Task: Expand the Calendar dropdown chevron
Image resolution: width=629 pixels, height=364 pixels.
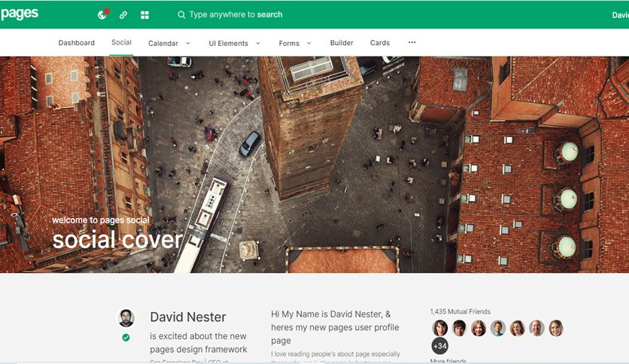Action: click(188, 44)
